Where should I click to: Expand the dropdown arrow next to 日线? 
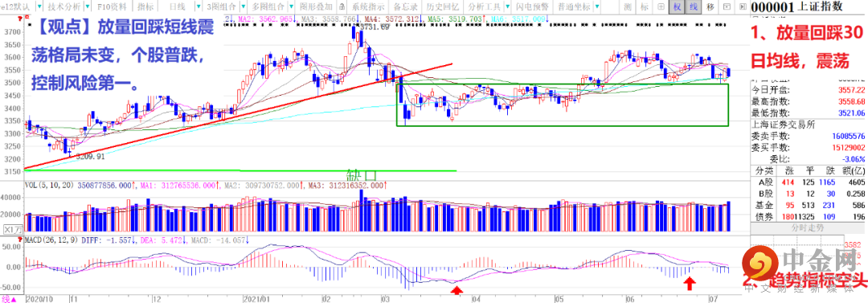[x=199, y=6]
